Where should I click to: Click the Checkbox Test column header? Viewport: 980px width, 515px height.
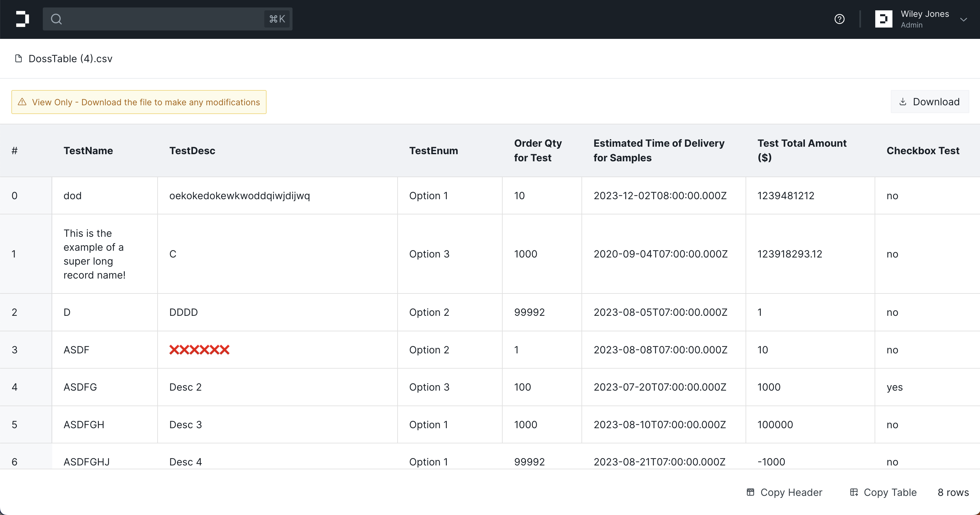(x=923, y=151)
